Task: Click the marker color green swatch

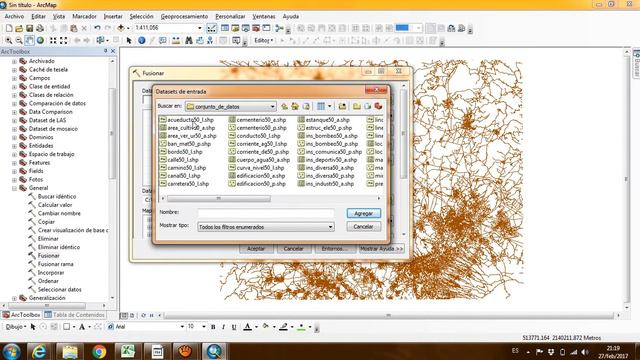Action: pyautogui.click(x=301, y=327)
